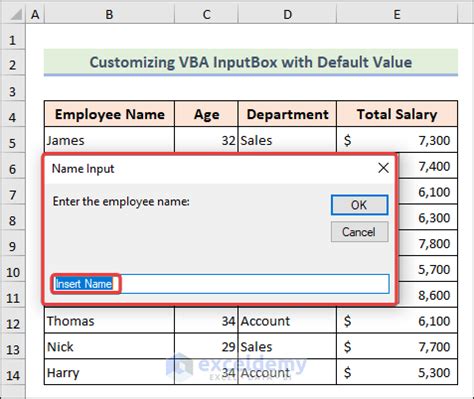Select column E header

pos(397,15)
